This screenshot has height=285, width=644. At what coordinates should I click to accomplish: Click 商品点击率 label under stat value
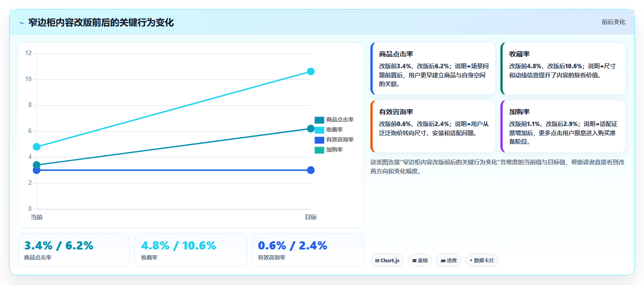pos(38,258)
